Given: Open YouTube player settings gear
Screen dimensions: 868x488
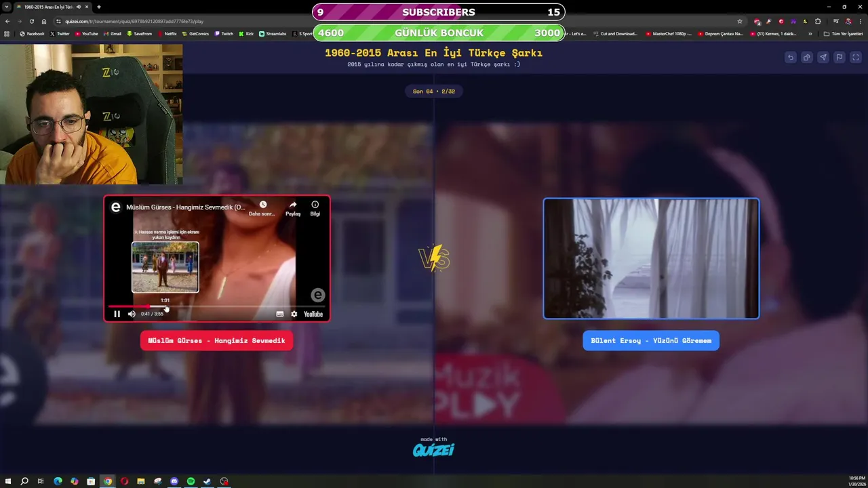Looking at the screenshot, I should 294,314.
